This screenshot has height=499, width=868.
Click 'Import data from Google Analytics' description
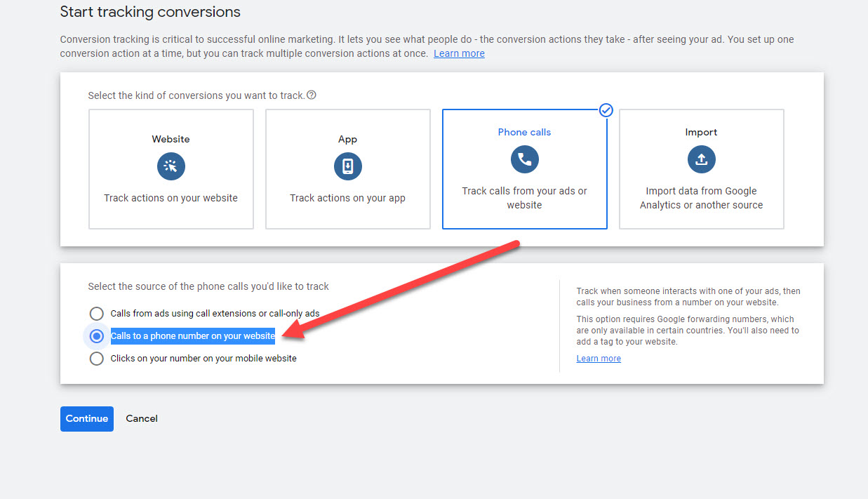701,198
